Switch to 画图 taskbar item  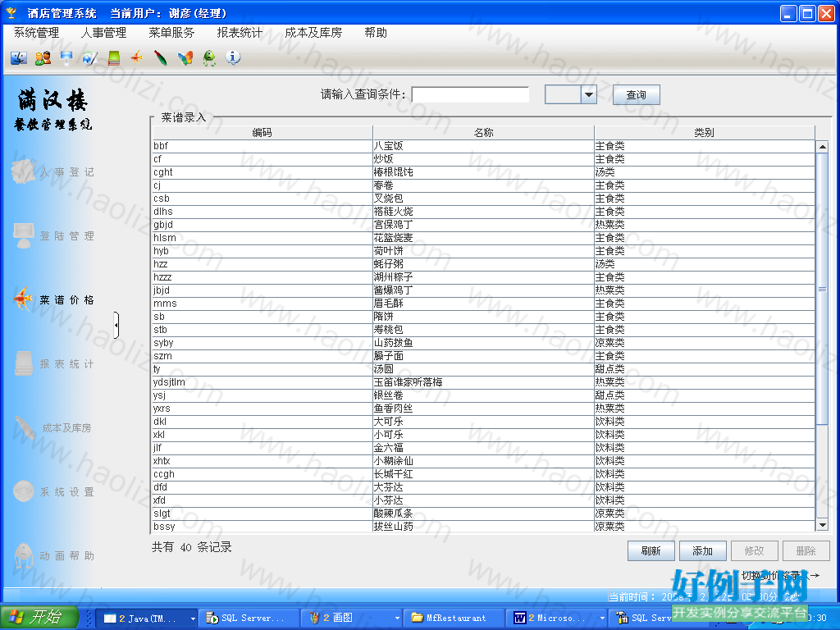tap(351, 619)
